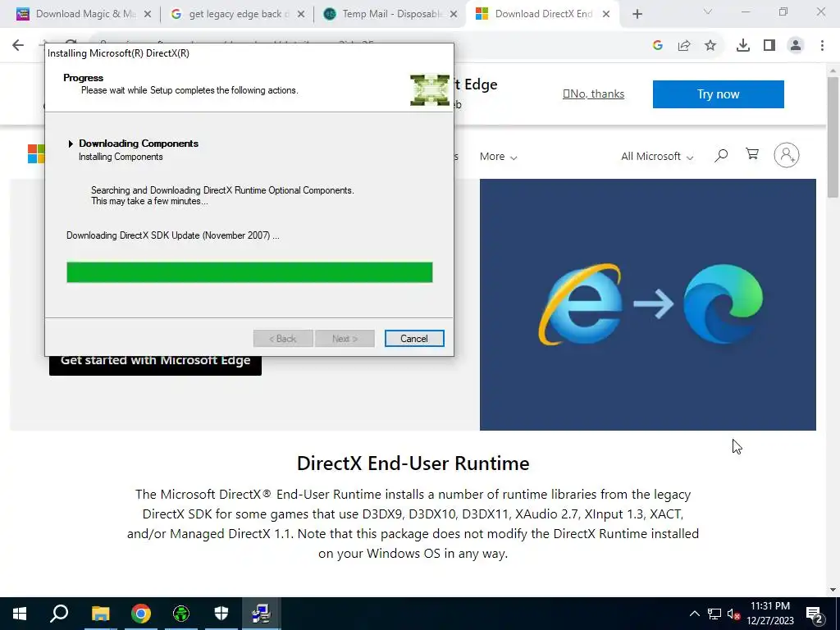This screenshot has height=630, width=840.
Task: Open the shopping cart icon
Action: point(752,154)
